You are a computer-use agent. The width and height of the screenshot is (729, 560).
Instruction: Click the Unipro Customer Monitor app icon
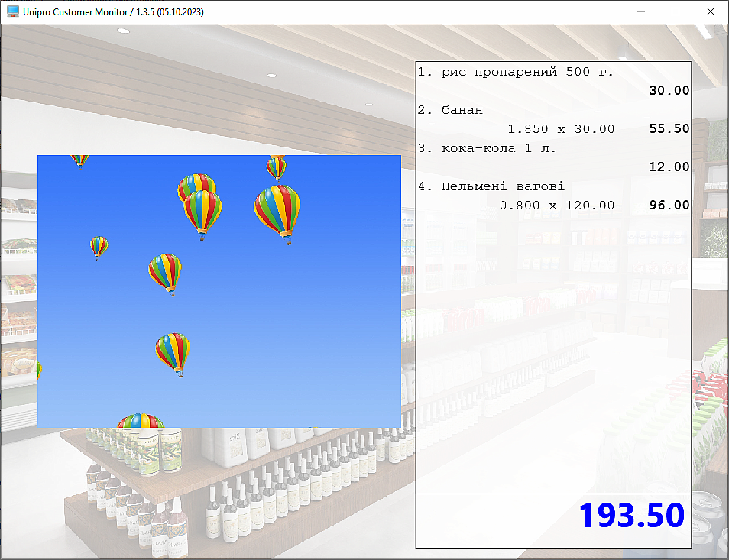click(13, 11)
